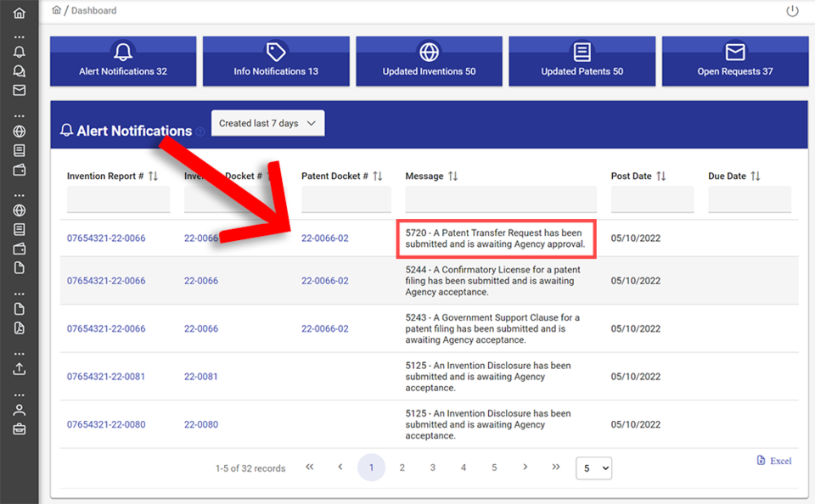Click the home icon in the sidebar
815x504 pixels.
click(x=19, y=13)
